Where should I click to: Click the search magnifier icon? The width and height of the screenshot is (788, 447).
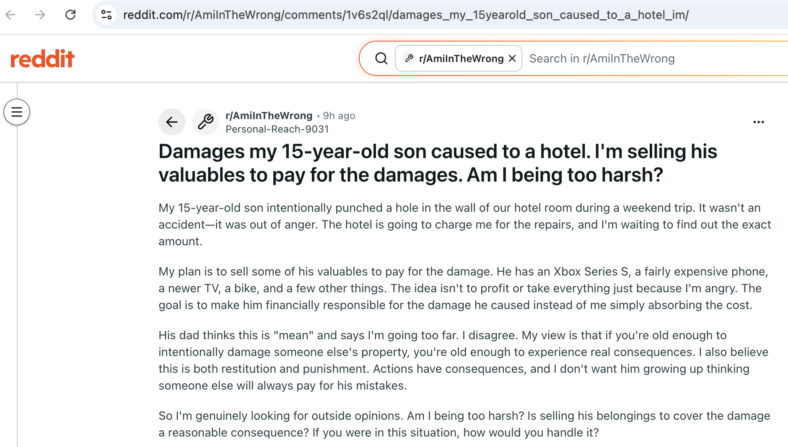[381, 58]
